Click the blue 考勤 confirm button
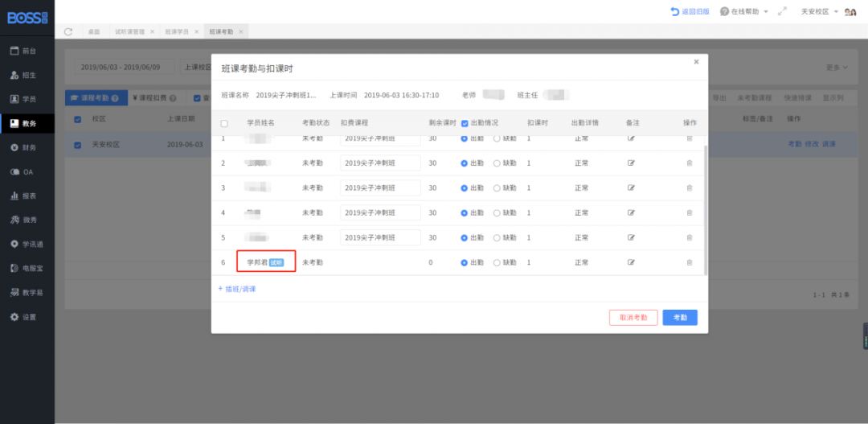868x424 pixels. tap(680, 318)
